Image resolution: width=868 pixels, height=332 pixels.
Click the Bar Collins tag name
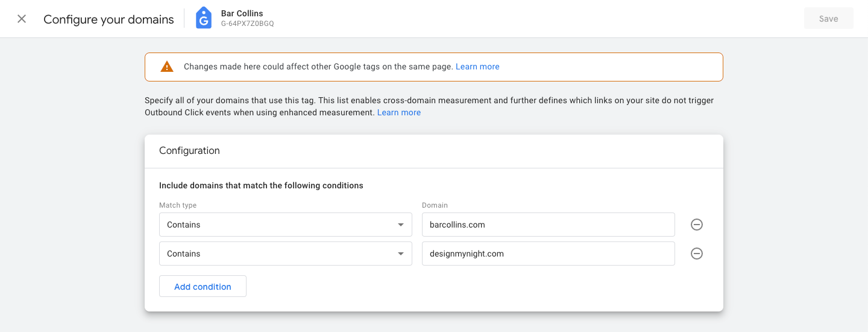[242, 13]
